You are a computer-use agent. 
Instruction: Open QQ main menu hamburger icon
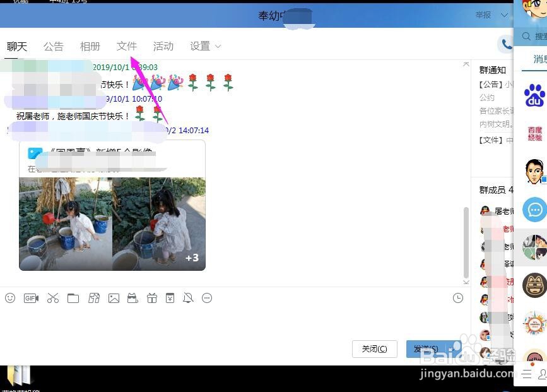[x=526, y=374]
